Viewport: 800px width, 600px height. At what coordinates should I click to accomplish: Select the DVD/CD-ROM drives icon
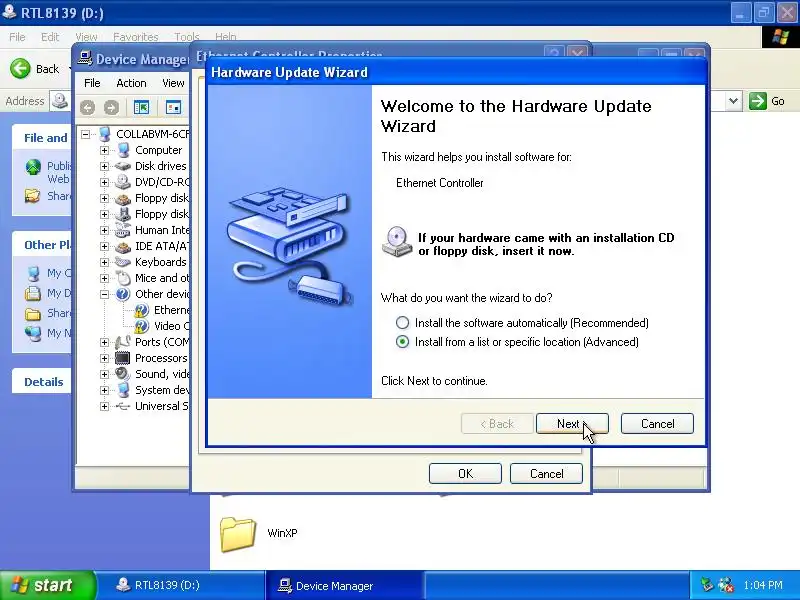tap(123, 182)
